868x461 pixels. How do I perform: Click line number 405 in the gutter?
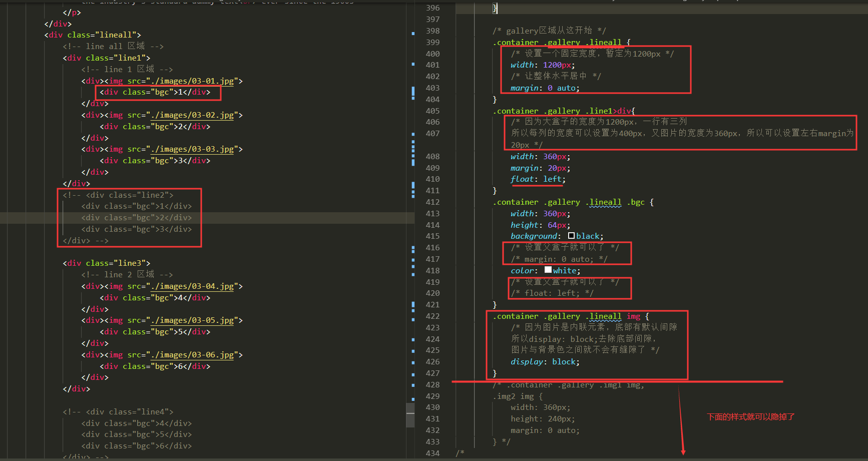click(432, 111)
